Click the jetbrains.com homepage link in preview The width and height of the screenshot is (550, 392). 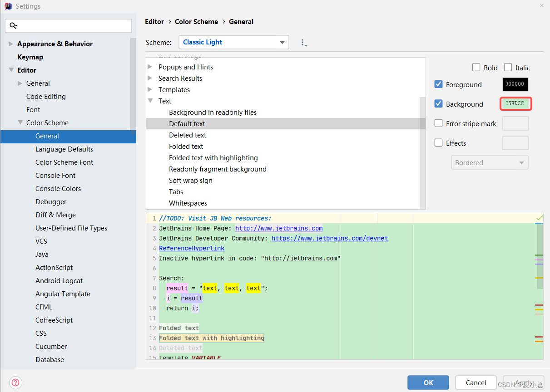[x=279, y=228]
